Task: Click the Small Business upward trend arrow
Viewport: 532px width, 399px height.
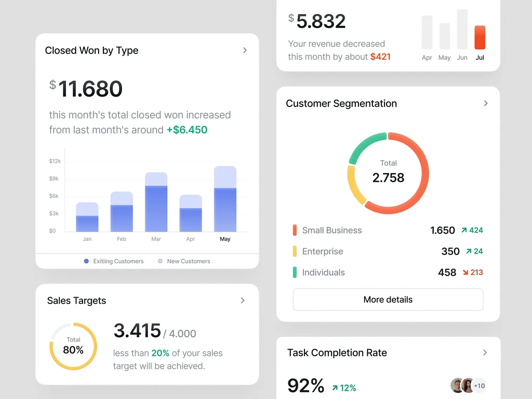Action: pyautogui.click(x=464, y=230)
